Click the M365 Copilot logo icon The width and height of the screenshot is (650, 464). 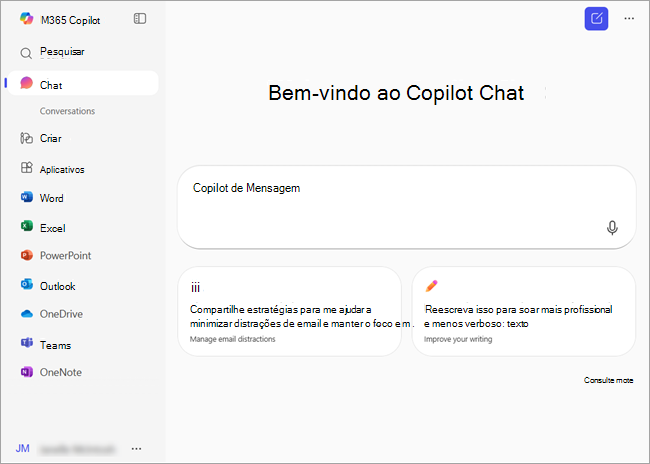[27, 19]
